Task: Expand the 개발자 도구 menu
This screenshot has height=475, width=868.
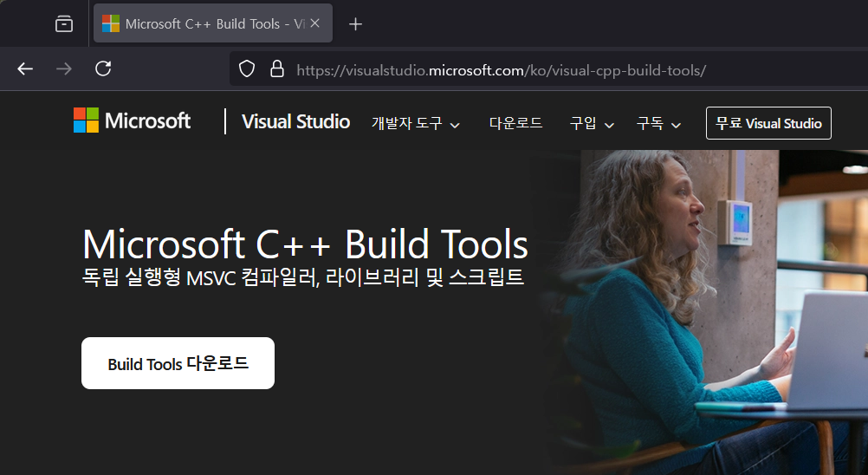Action: tap(416, 123)
